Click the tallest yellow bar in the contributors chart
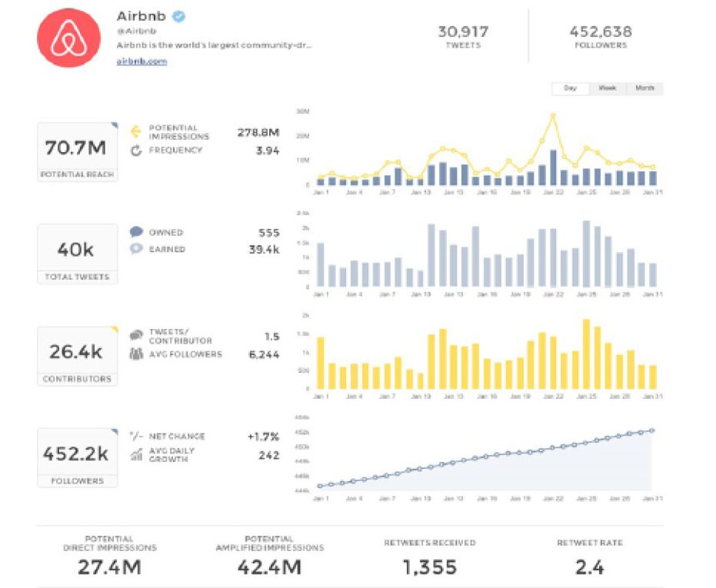Image resolution: width=716 pixels, height=588 pixels. 586,354
